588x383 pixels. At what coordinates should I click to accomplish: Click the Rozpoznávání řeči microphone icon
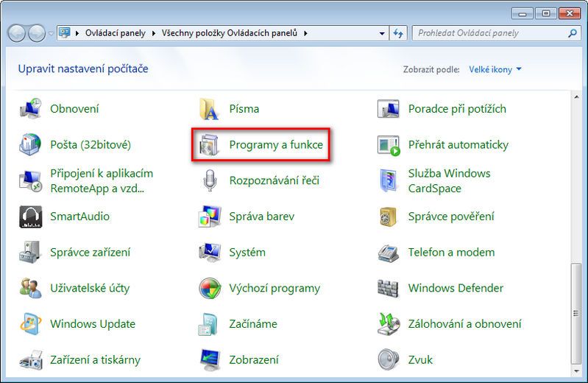pyautogui.click(x=210, y=180)
